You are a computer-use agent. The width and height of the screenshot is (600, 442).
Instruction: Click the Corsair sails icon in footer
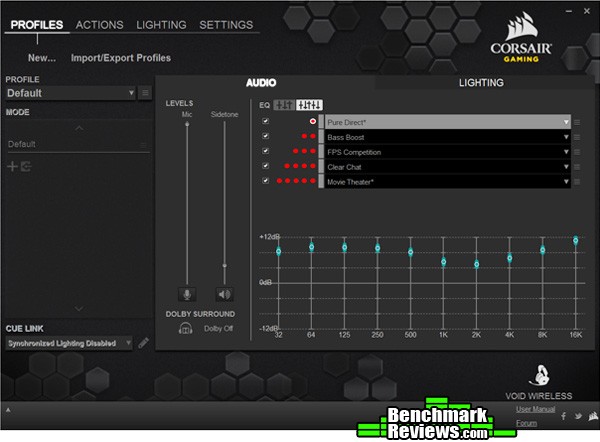593,416
